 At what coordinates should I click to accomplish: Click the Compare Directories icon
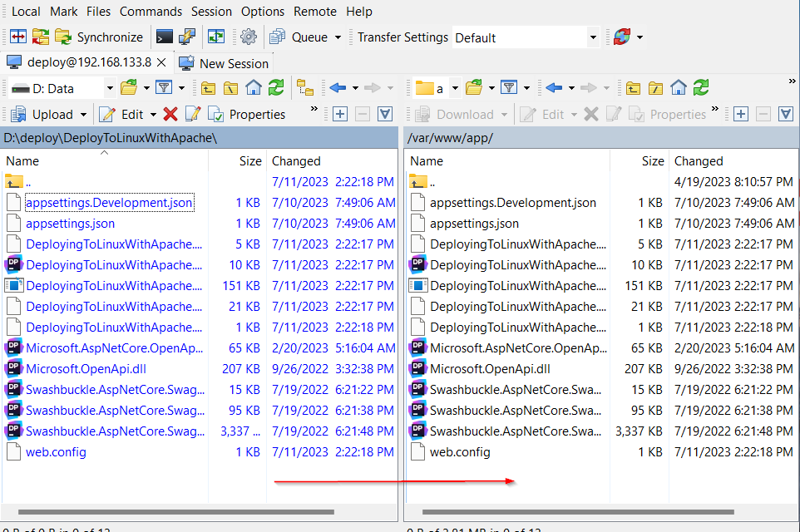coord(17,37)
